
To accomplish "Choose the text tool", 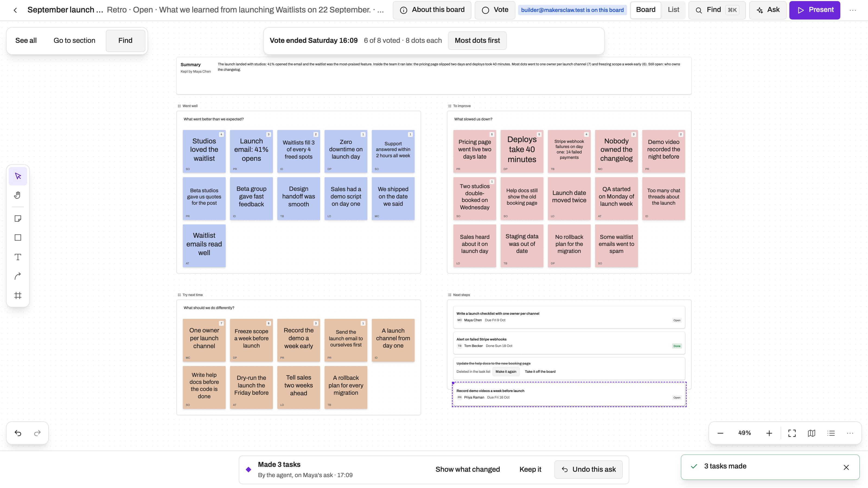I will (18, 257).
